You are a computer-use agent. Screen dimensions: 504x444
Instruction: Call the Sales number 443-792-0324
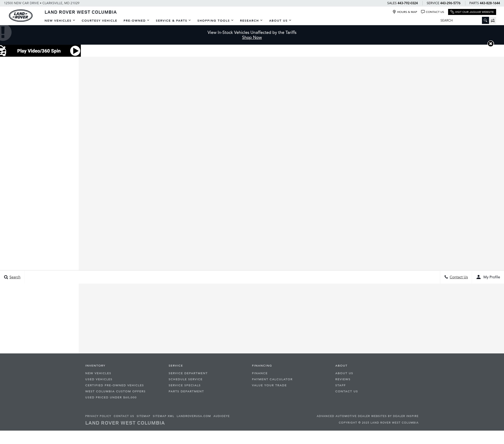point(407,3)
